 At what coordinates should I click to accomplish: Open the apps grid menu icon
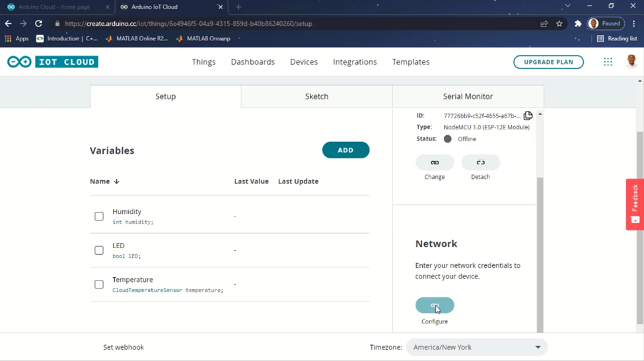pyautogui.click(x=608, y=62)
